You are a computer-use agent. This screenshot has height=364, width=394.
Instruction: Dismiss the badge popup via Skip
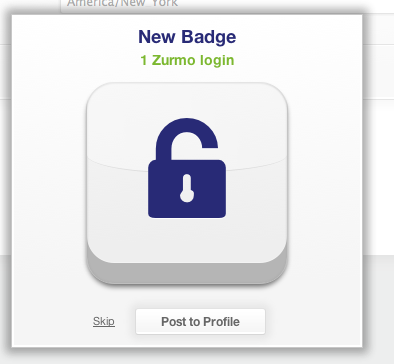click(104, 321)
